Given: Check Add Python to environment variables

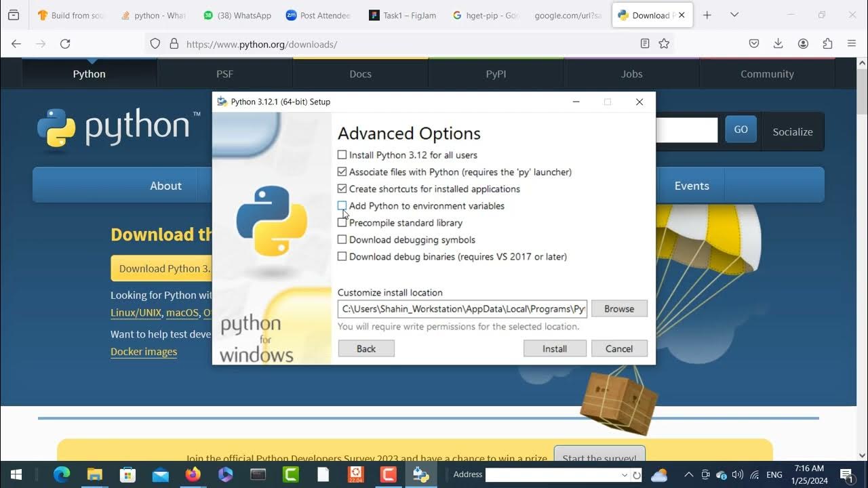Looking at the screenshot, I should point(342,205).
